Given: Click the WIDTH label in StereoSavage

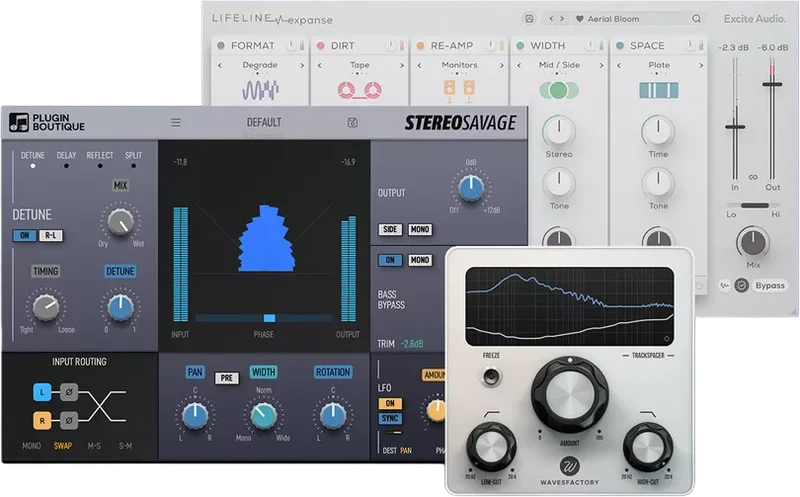Looking at the screenshot, I should (263, 372).
